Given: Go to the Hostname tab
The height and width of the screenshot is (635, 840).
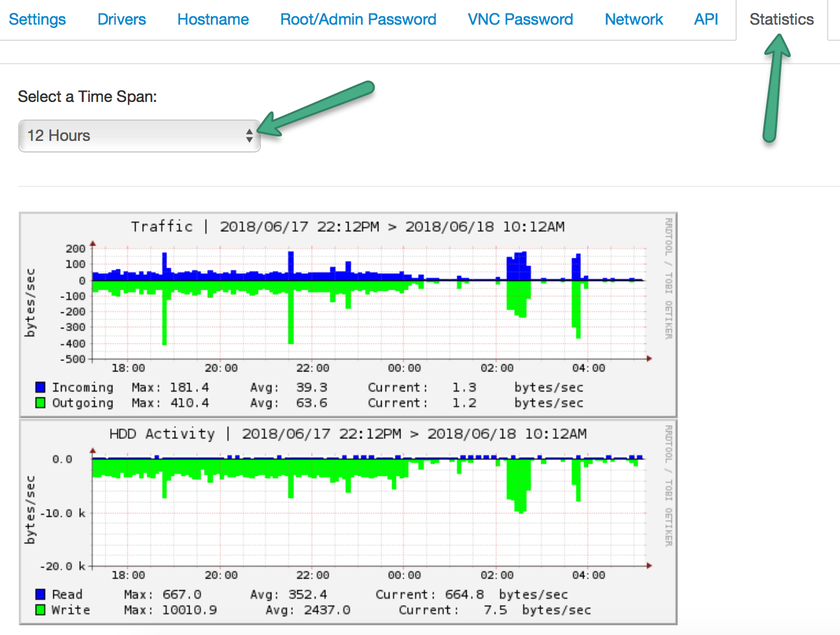Looking at the screenshot, I should [213, 19].
